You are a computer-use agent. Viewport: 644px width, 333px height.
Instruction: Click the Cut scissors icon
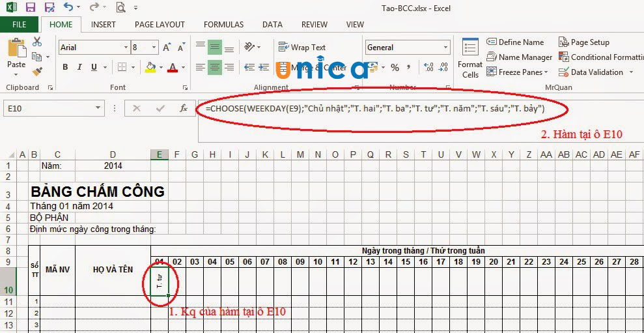pyautogui.click(x=37, y=42)
